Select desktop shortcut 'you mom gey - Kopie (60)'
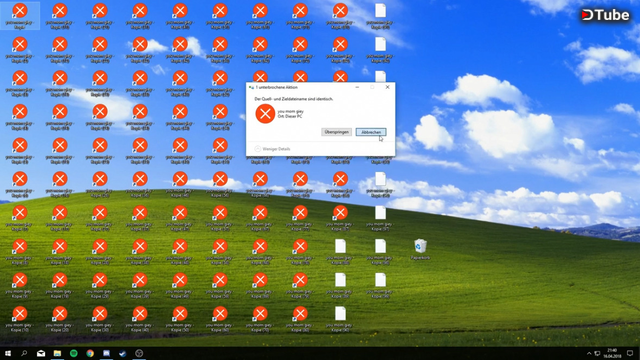Screen dimensions: 640x360 [220, 319]
